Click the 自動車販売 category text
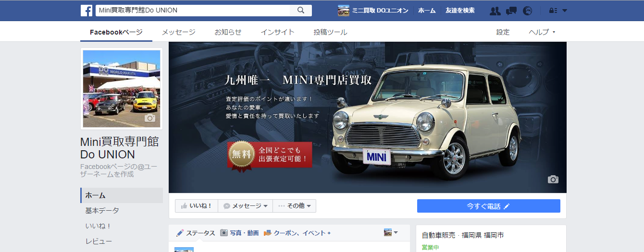The width and height of the screenshot is (644, 252). tap(439, 235)
